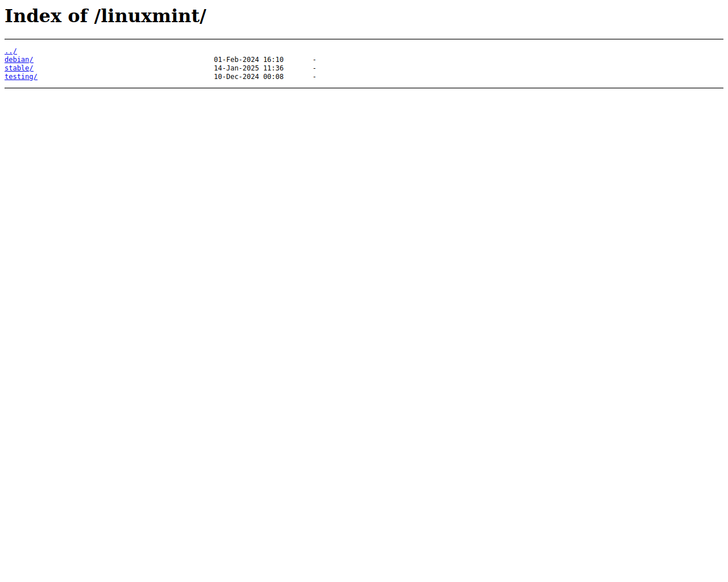728x582 pixels.
Task: Click the size dash in stable row
Action: click(315, 68)
